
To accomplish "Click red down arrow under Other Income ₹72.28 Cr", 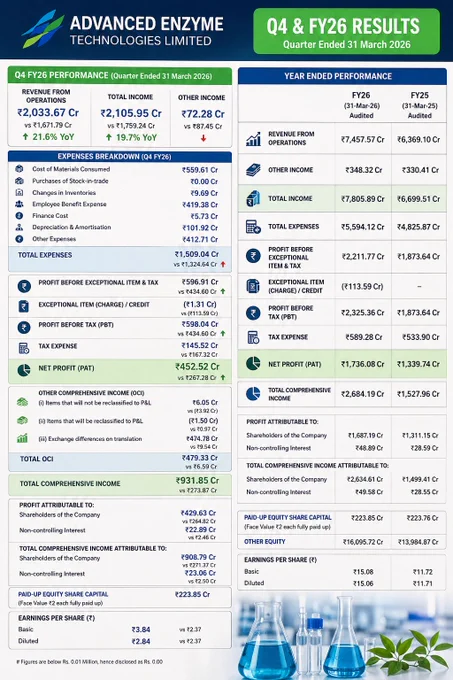I will click(203, 138).
